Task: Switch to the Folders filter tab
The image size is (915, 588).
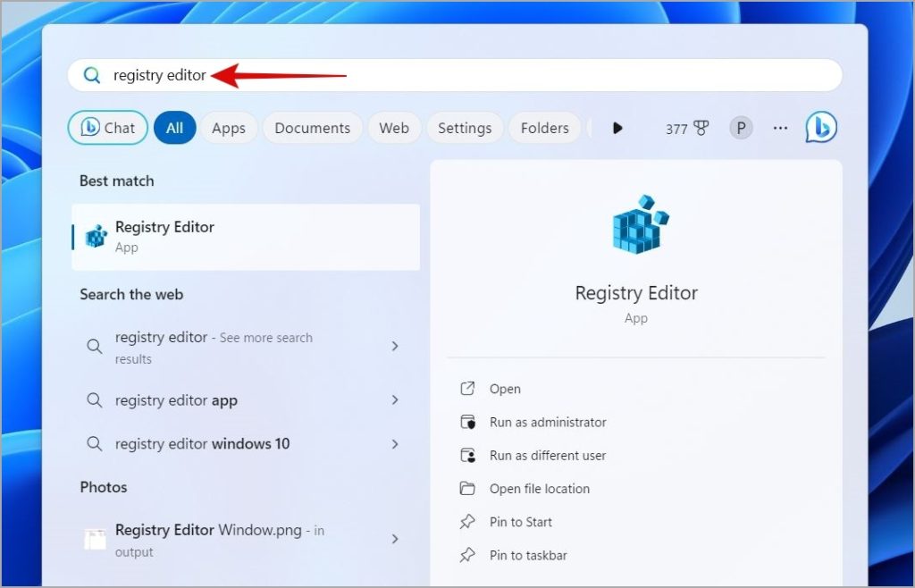Action: coord(544,129)
